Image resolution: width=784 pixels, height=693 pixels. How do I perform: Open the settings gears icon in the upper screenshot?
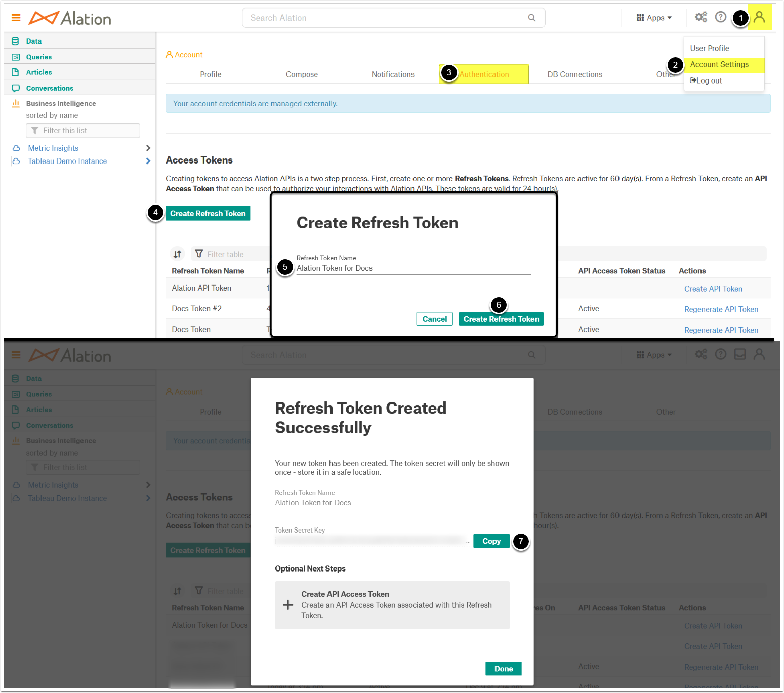pos(701,17)
